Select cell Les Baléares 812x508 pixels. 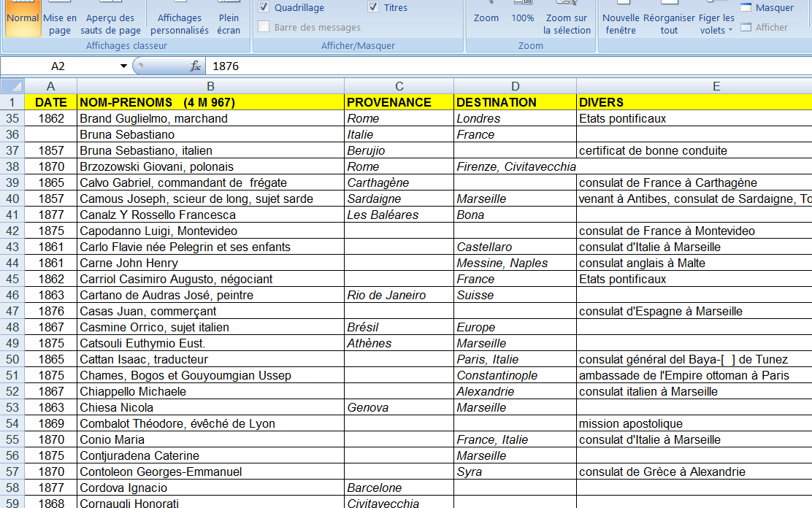(x=399, y=215)
